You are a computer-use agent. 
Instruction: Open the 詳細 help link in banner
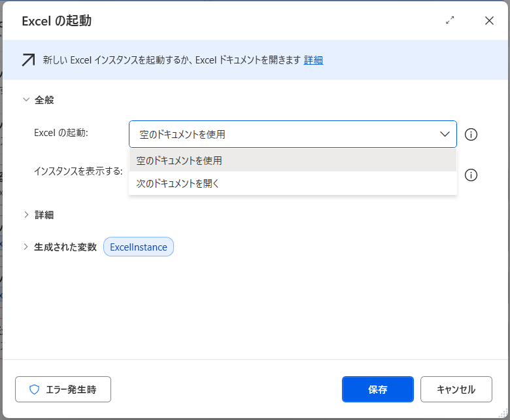click(x=313, y=60)
